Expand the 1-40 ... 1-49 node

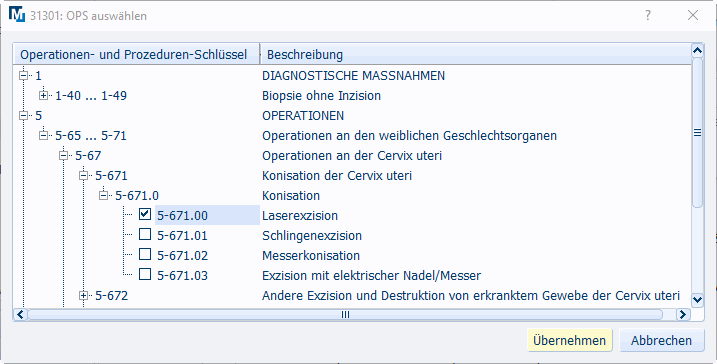point(43,95)
